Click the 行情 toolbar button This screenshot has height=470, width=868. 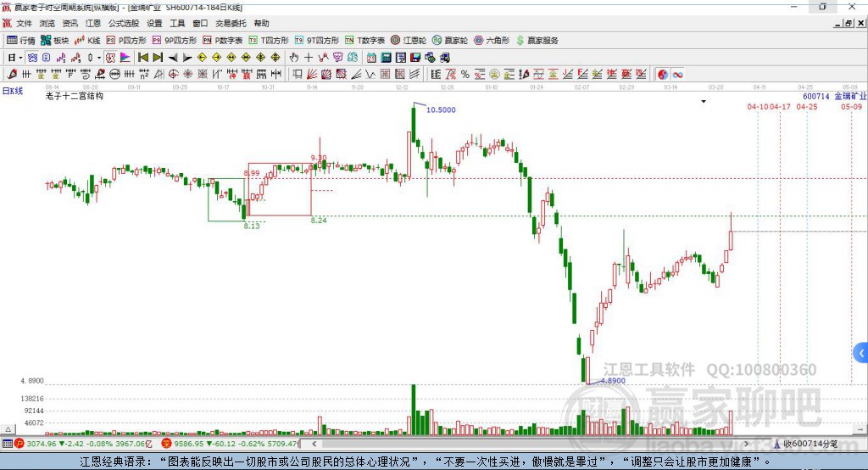tap(20, 41)
